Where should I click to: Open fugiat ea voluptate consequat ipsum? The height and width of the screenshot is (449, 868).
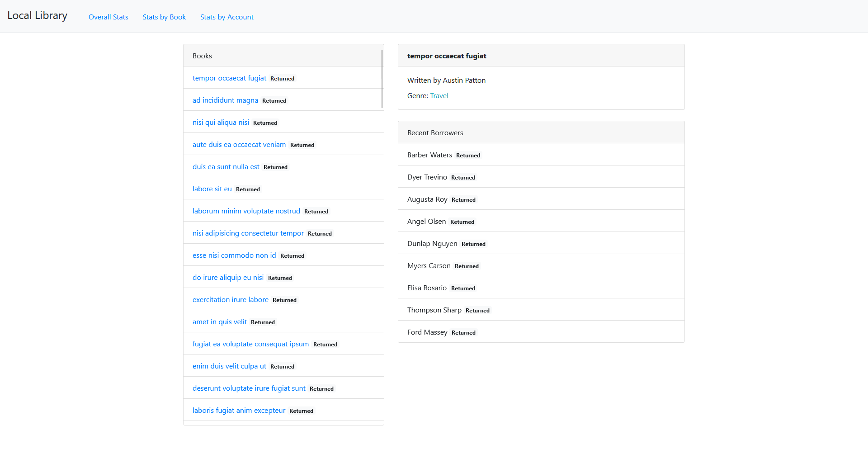[251, 344]
